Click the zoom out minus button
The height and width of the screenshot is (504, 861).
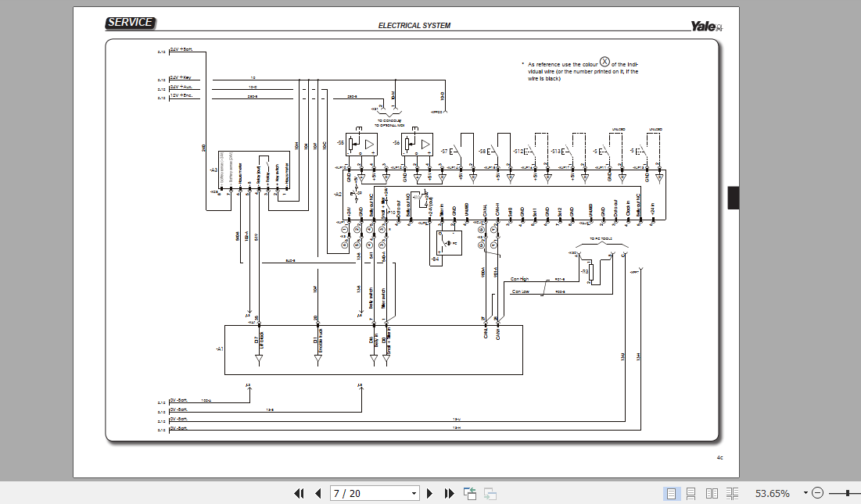pyautogui.click(x=818, y=493)
